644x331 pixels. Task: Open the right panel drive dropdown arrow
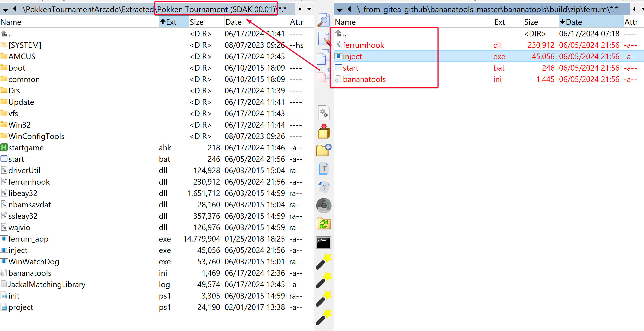point(339,10)
